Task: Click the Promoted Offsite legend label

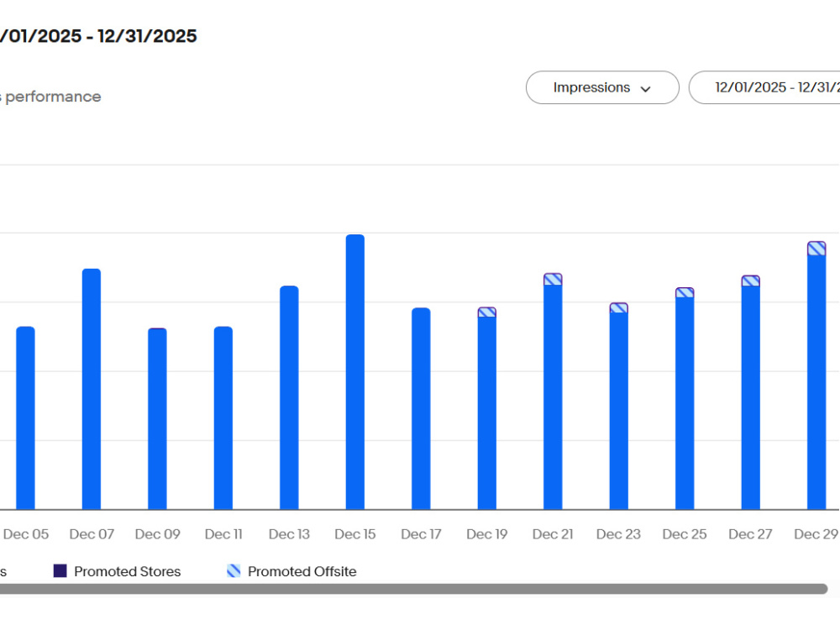Action: pyautogui.click(x=302, y=571)
